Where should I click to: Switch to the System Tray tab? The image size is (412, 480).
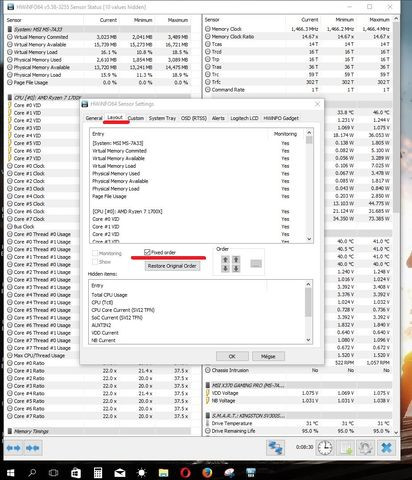coord(162,118)
